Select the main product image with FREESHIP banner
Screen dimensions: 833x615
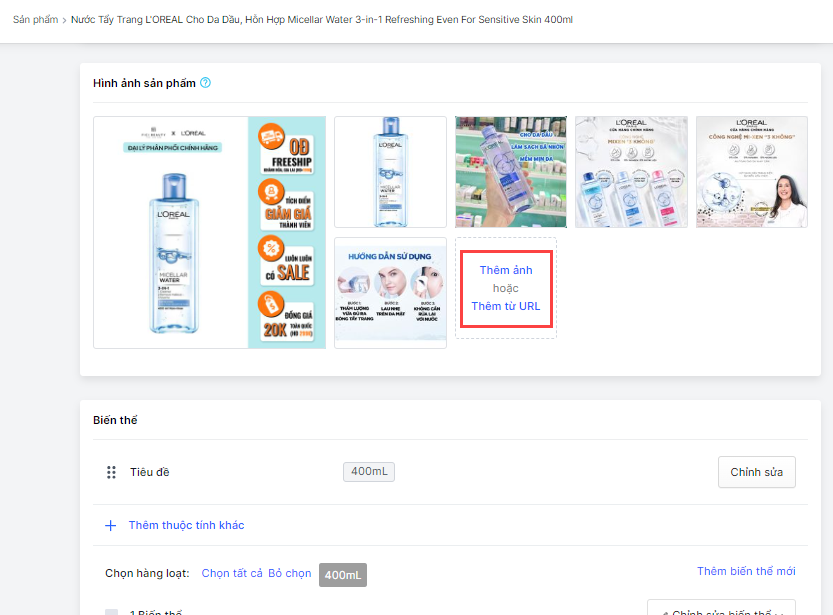tap(209, 233)
